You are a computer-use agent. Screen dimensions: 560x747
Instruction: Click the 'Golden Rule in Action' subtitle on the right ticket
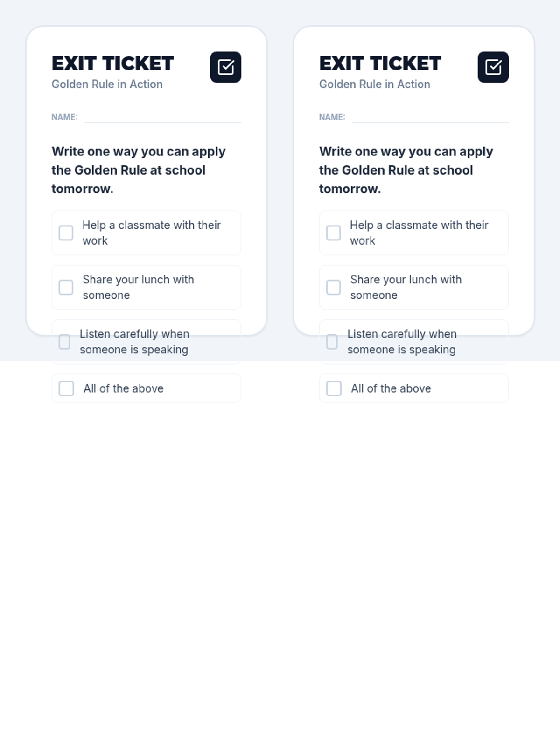pos(374,85)
